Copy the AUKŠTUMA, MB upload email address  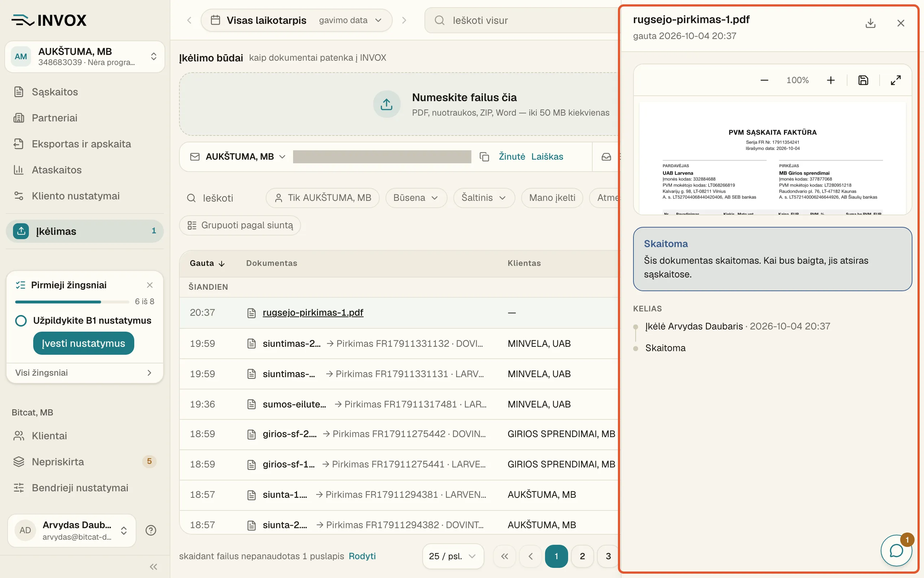pyautogui.click(x=484, y=157)
